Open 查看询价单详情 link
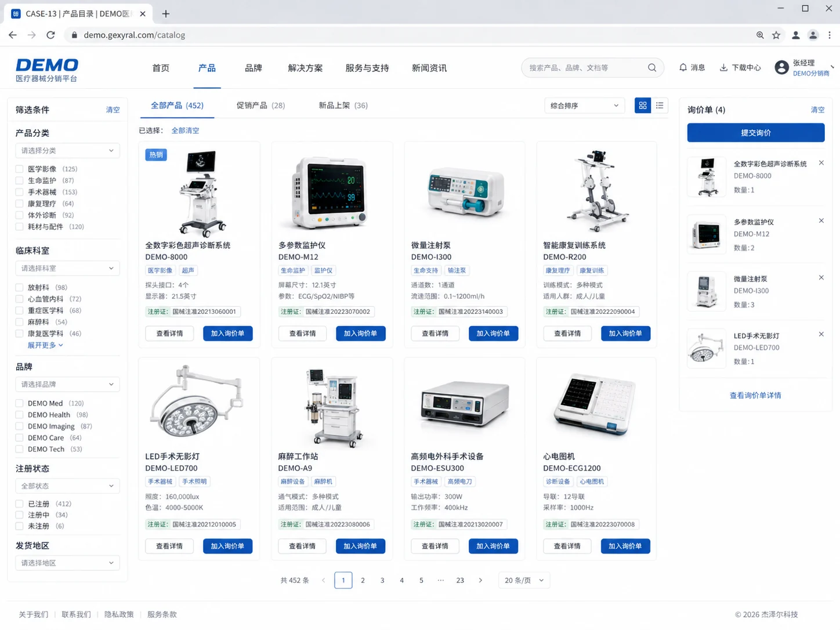Image resolution: width=840 pixels, height=630 pixels. pos(755,396)
